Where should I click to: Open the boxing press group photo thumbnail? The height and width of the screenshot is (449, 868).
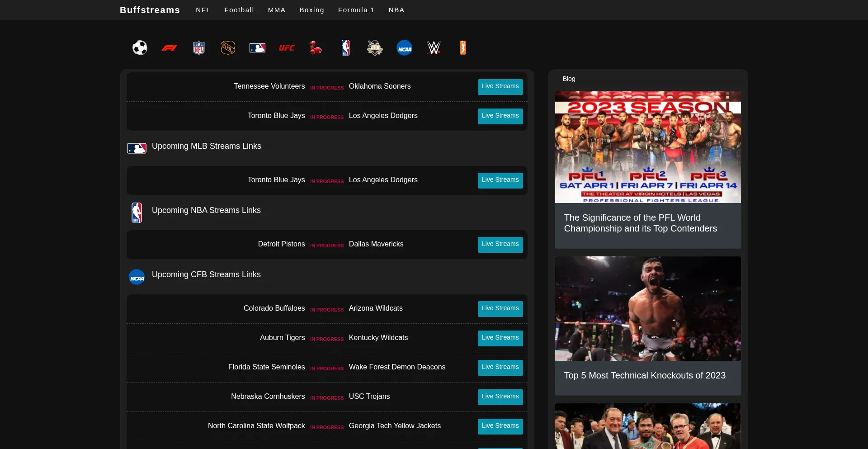pyautogui.click(x=648, y=426)
